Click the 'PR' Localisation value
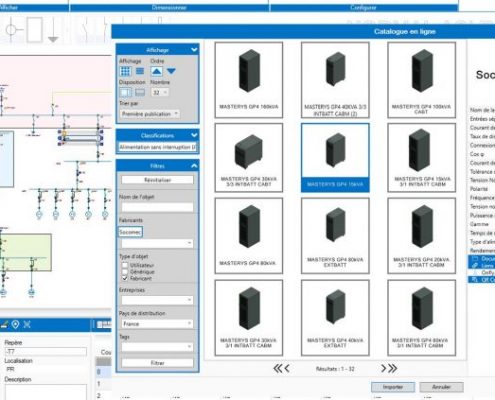Image resolution: width=495 pixels, height=400 pixels. coord(10,369)
